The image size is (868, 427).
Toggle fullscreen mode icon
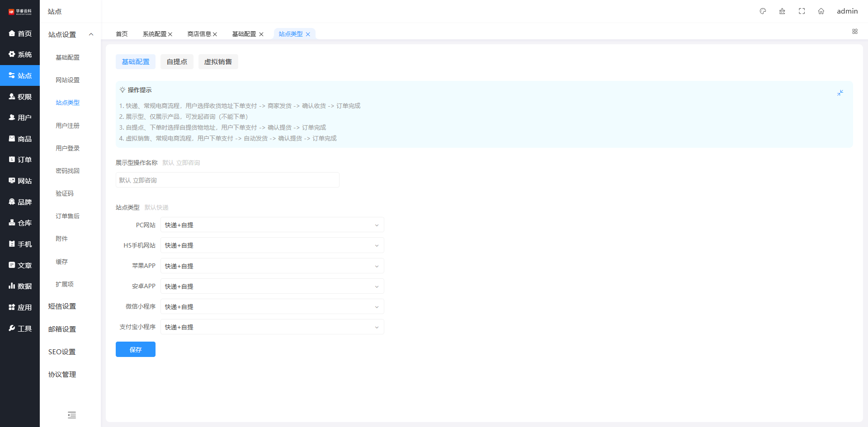point(802,11)
